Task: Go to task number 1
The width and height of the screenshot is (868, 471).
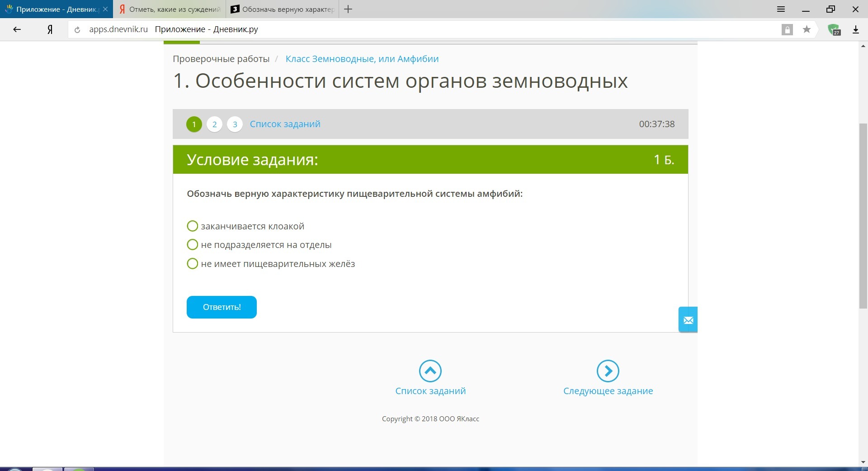Action: [x=194, y=124]
